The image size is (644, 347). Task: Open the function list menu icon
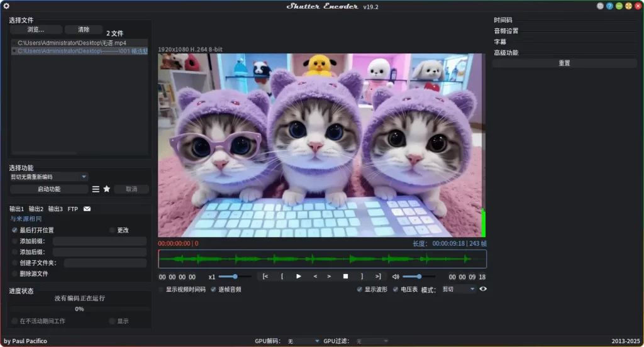[x=96, y=189]
